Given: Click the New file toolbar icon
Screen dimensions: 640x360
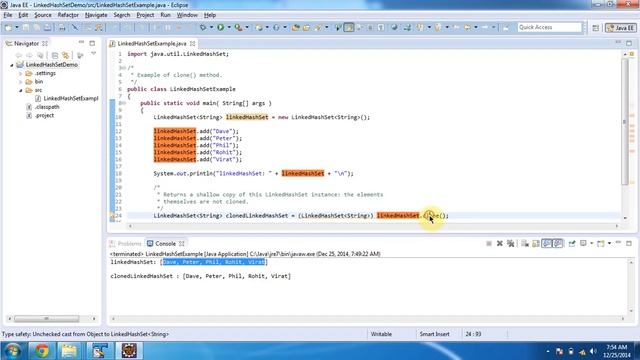Looking at the screenshot, I should [8, 27].
